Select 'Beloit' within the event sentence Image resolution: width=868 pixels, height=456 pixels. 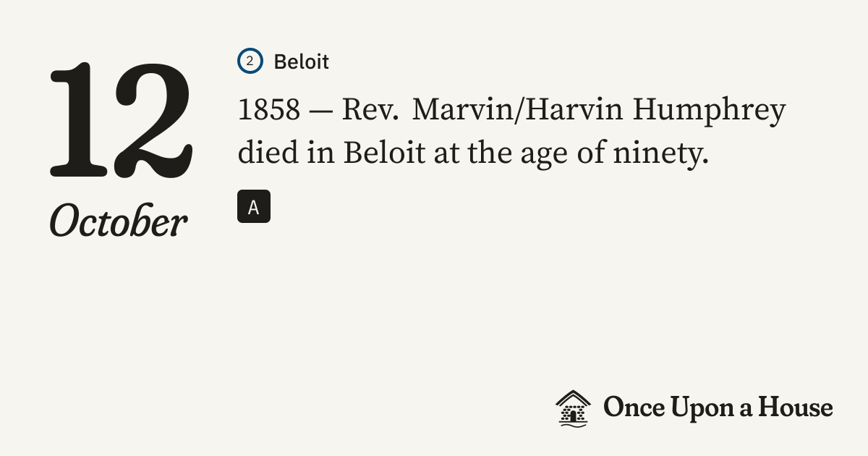point(384,153)
